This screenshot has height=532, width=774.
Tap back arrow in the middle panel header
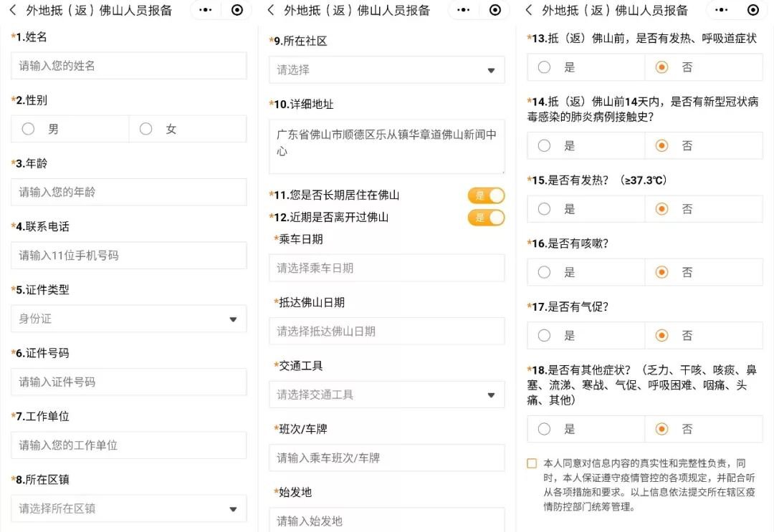pos(270,10)
